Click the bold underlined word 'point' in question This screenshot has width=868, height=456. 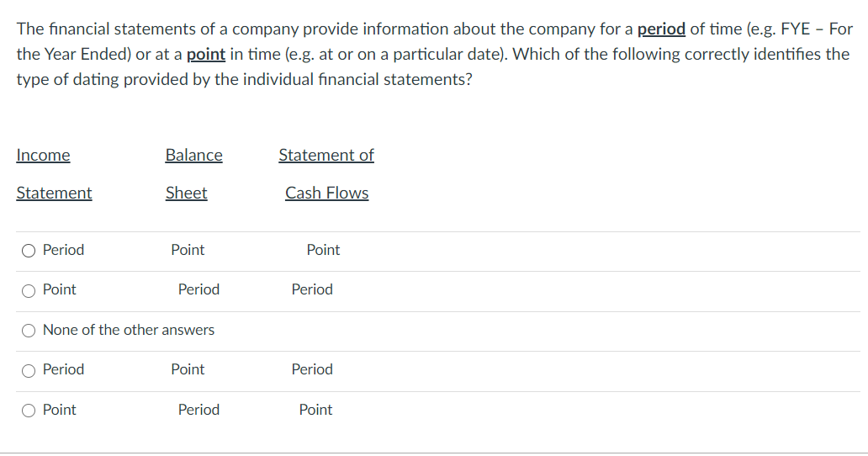click(x=205, y=54)
